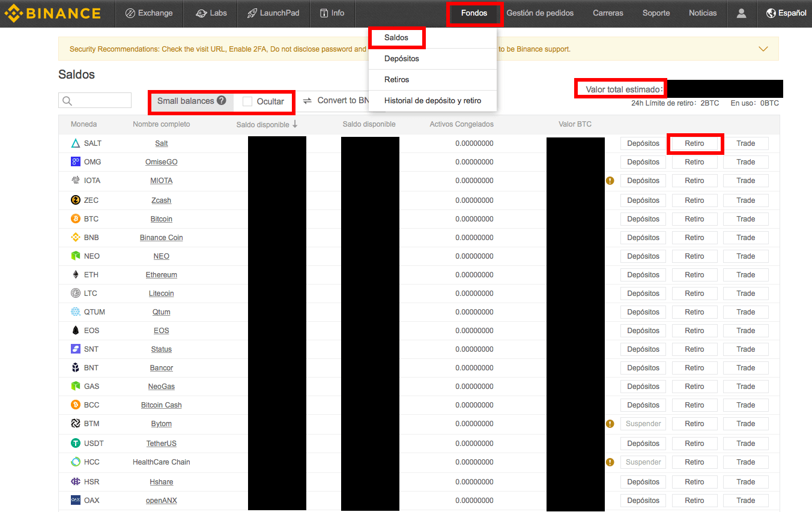Click the Binance logo in header
Viewport: 812px width, 512px height.
point(53,13)
